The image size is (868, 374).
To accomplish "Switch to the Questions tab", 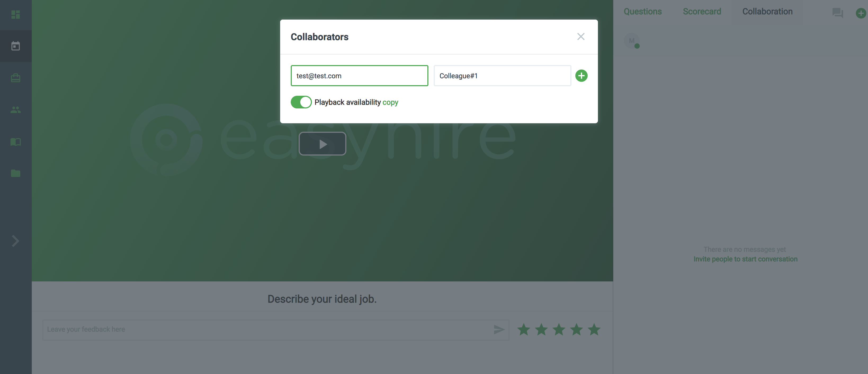I will point(643,11).
